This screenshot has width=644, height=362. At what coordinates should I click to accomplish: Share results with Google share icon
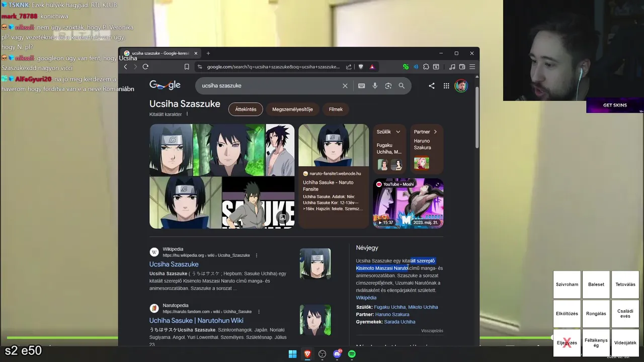(x=432, y=86)
